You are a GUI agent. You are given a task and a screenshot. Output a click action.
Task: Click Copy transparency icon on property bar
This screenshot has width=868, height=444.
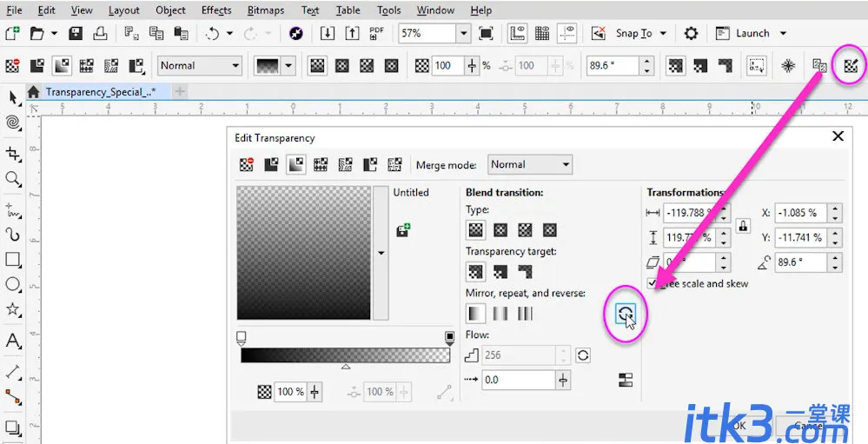819,66
